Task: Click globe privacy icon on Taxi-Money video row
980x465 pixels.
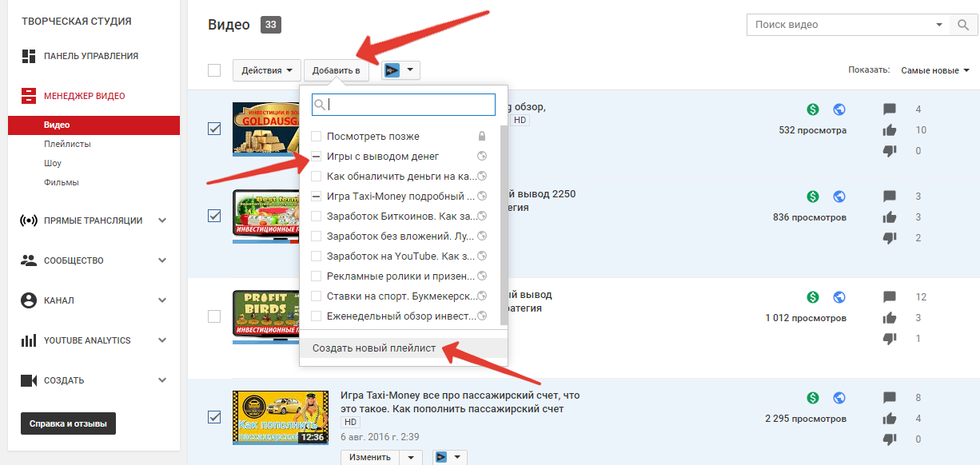Action: [839, 397]
